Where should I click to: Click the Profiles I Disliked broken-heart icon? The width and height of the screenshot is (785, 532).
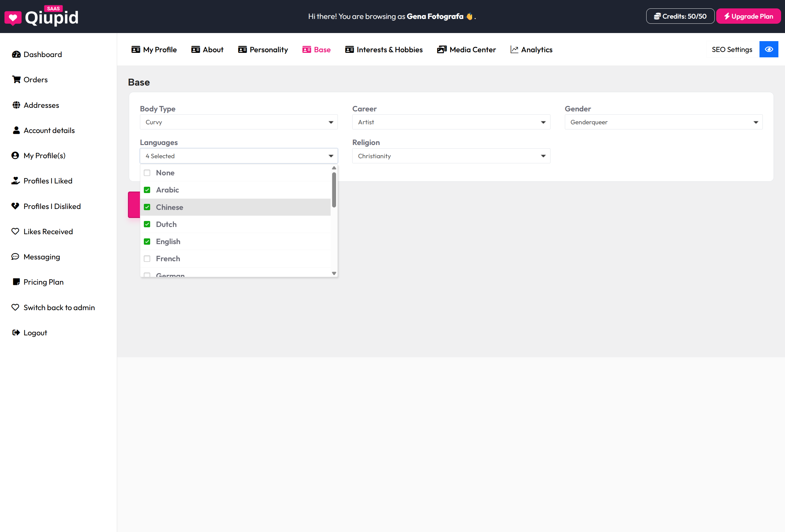[x=15, y=206]
